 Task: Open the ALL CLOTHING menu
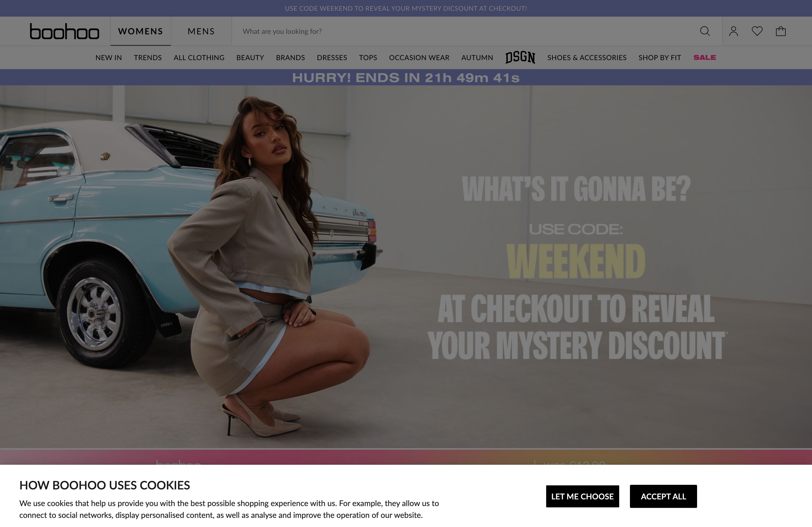(199, 58)
